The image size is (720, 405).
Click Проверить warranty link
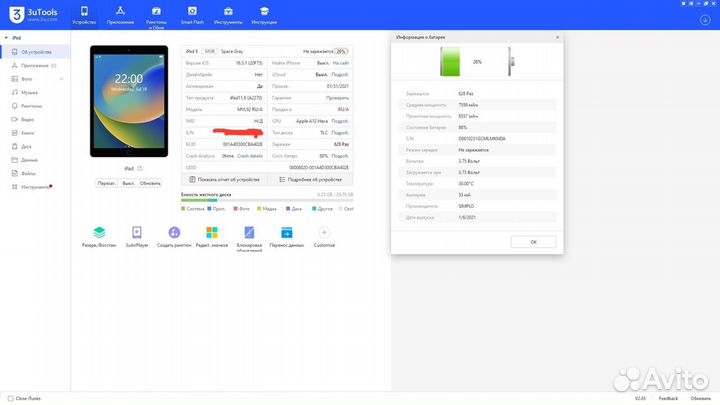[338, 98]
